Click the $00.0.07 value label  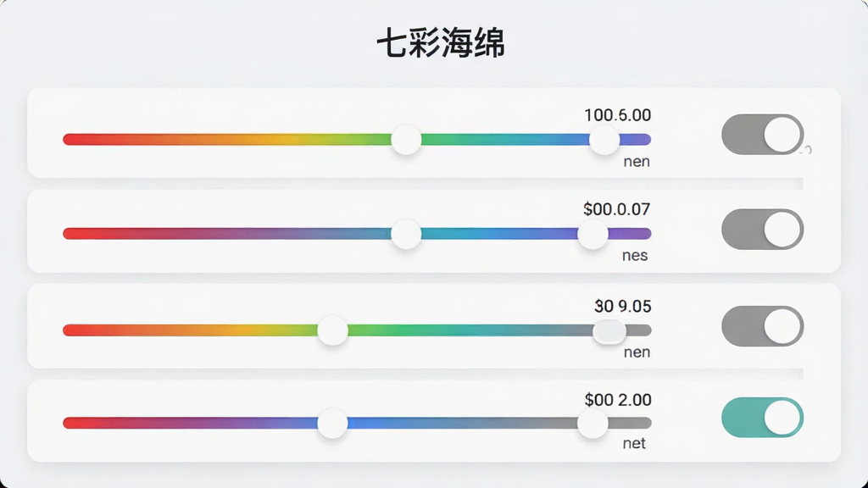tap(617, 209)
